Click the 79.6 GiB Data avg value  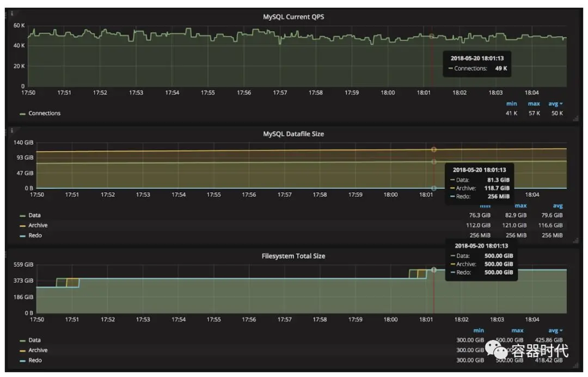552,215
